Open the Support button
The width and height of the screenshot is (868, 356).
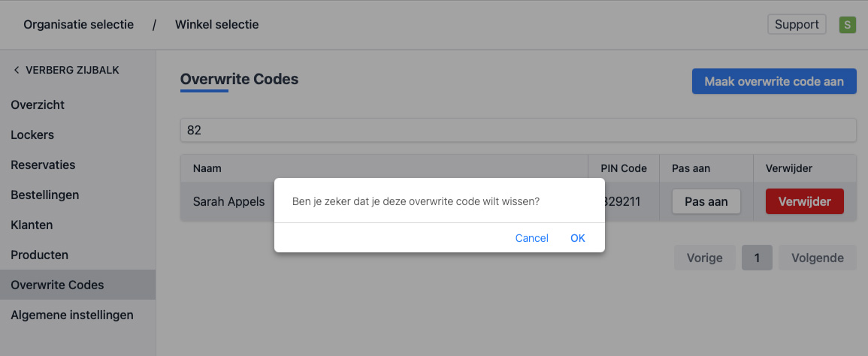pyautogui.click(x=797, y=25)
